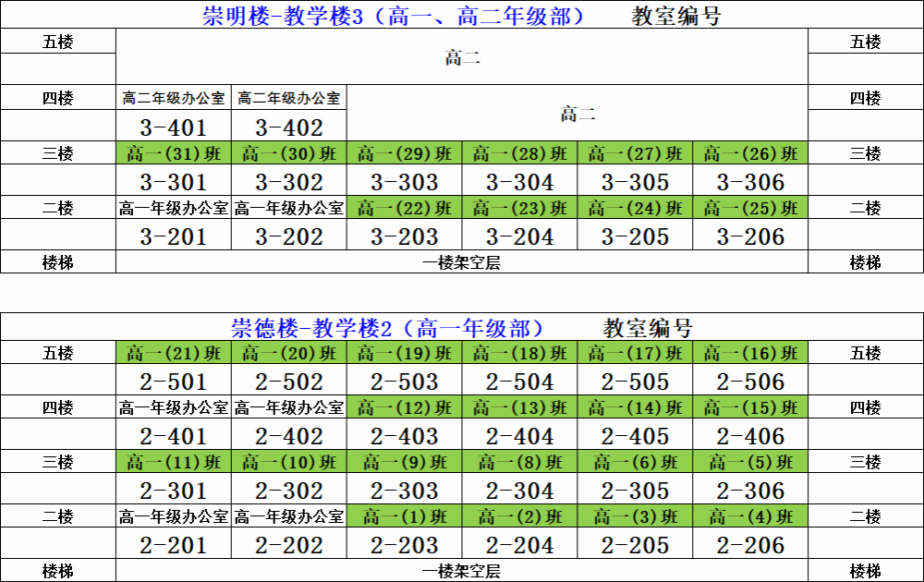Viewport: 924px width, 582px height.
Task: Select room number 3-303
Action: point(405,182)
